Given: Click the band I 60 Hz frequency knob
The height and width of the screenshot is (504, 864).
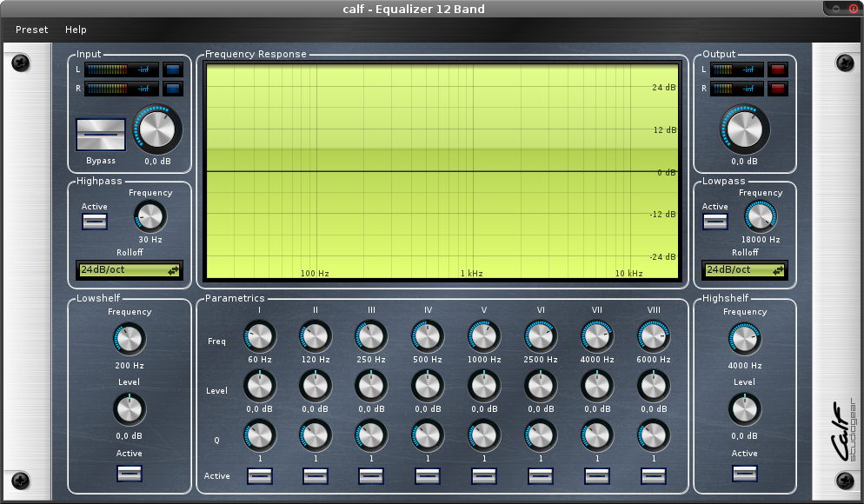Looking at the screenshot, I should pos(259,335).
